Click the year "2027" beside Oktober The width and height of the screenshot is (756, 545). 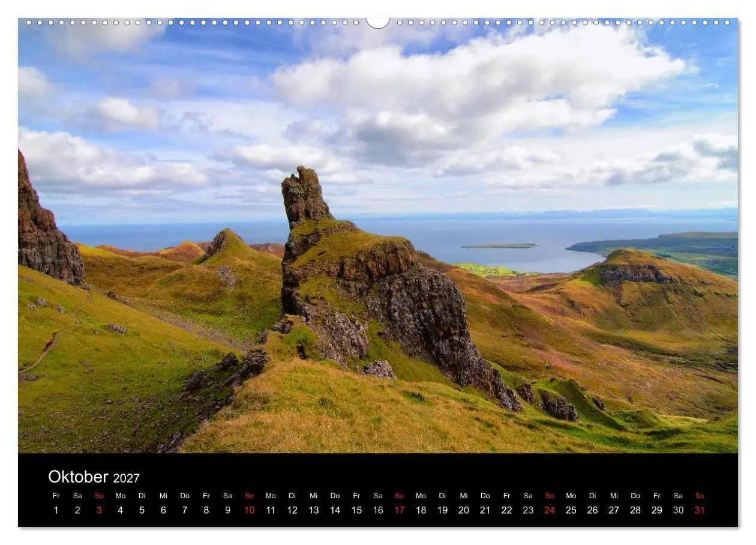coord(126,478)
